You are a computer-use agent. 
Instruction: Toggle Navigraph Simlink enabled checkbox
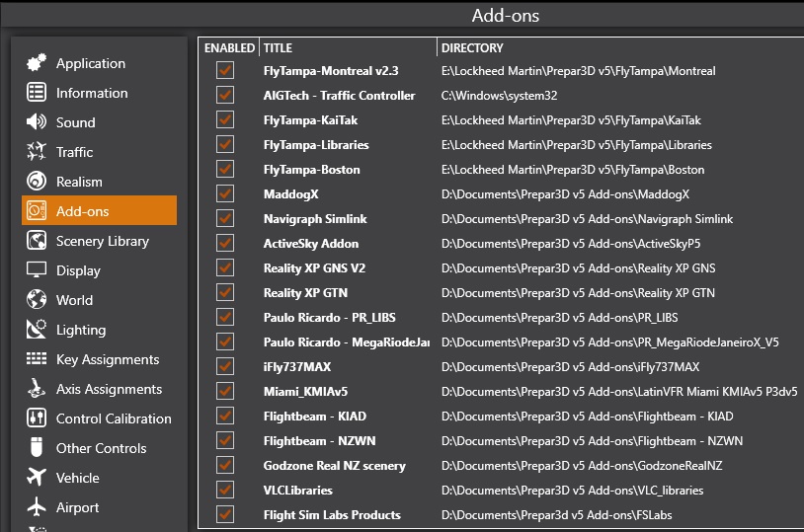click(224, 218)
